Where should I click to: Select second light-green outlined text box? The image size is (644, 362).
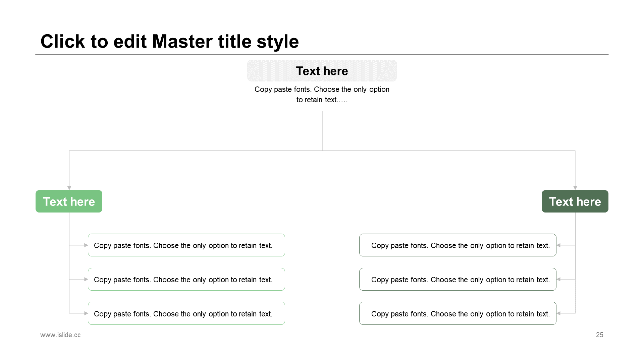pyautogui.click(x=186, y=279)
